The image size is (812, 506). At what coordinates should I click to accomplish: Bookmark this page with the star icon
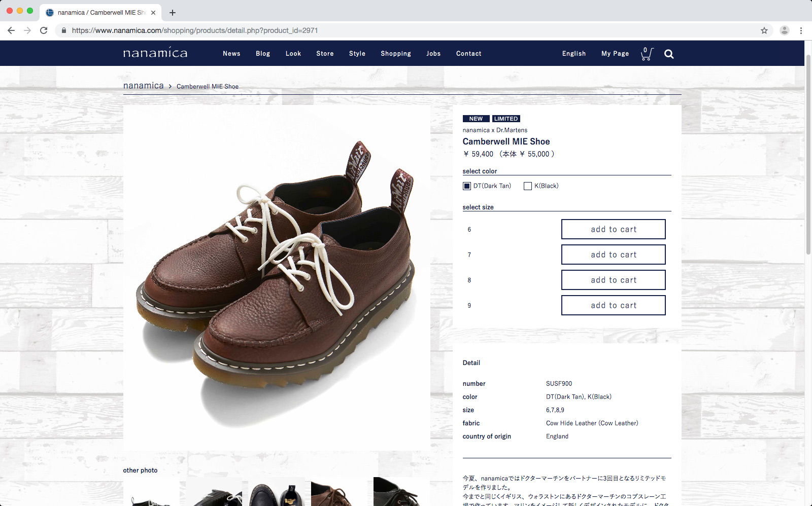[x=764, y=30]
